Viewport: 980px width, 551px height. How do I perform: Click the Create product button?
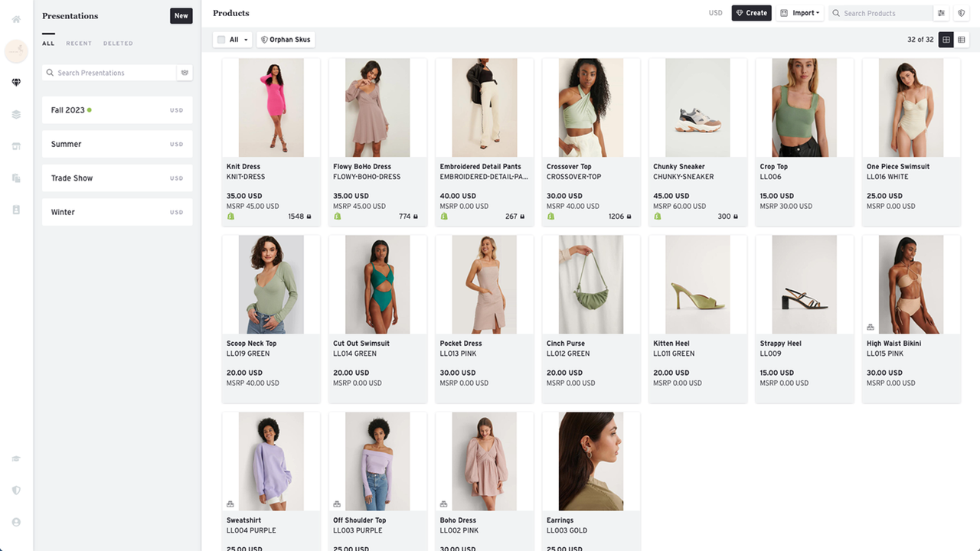click(751, 13)
